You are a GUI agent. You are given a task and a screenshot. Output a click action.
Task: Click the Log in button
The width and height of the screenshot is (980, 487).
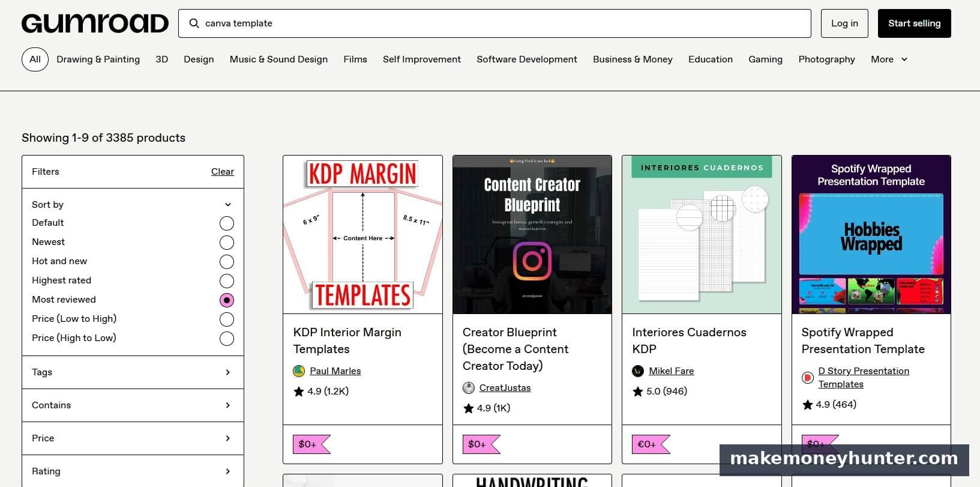coord(844,23)
